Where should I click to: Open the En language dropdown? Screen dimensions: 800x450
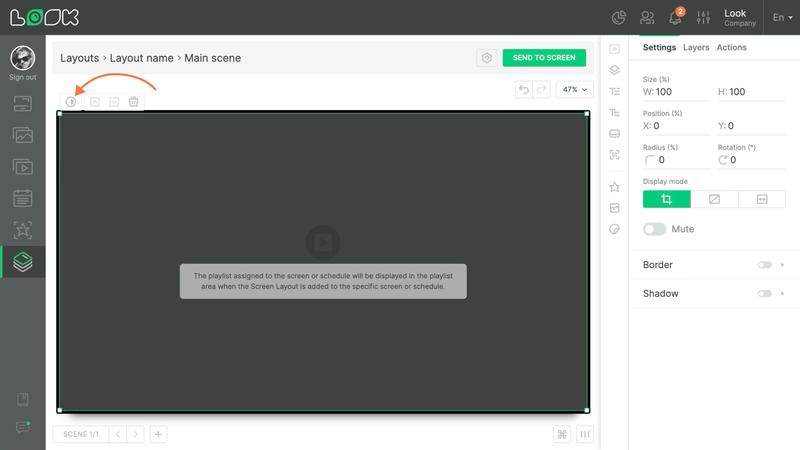(x=782, y=17)
